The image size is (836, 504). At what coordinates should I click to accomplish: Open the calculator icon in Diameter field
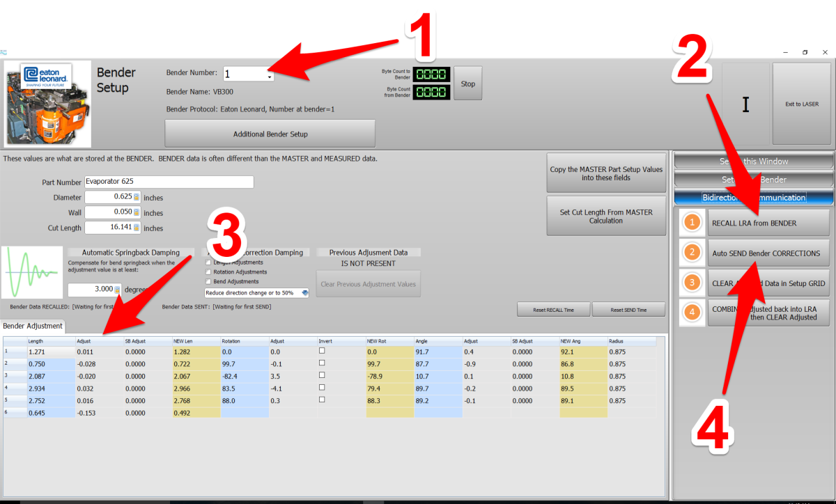pyautogui.click(x=137, y=198)
